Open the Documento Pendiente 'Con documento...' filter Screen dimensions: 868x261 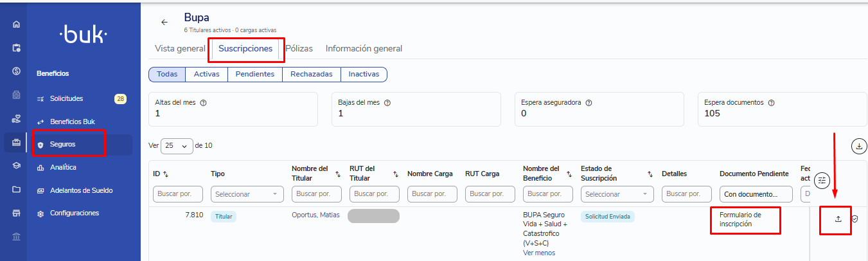[756, 194]
